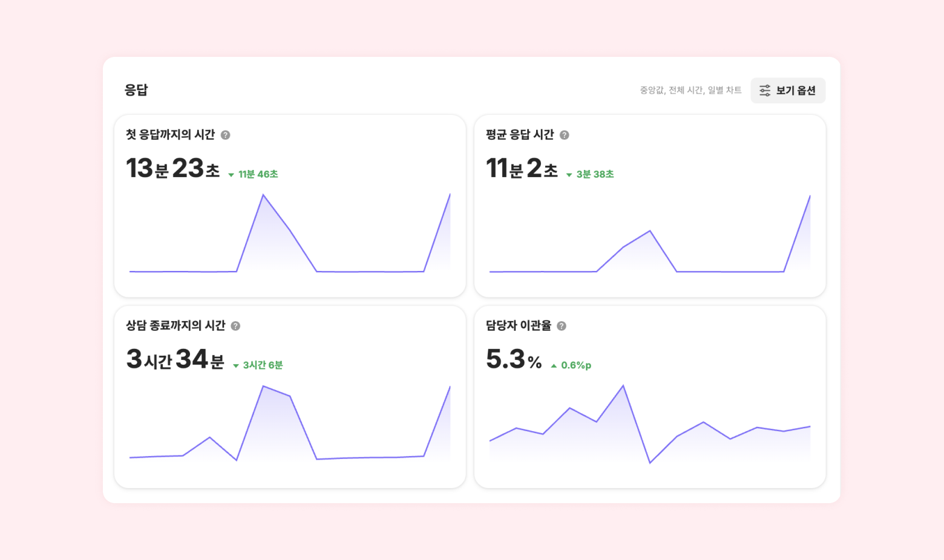Image resolution: width=944 pixels, height=560 pixels.
Task: Click the 11분 2초 metric value
Action: [x=522, y=168]
